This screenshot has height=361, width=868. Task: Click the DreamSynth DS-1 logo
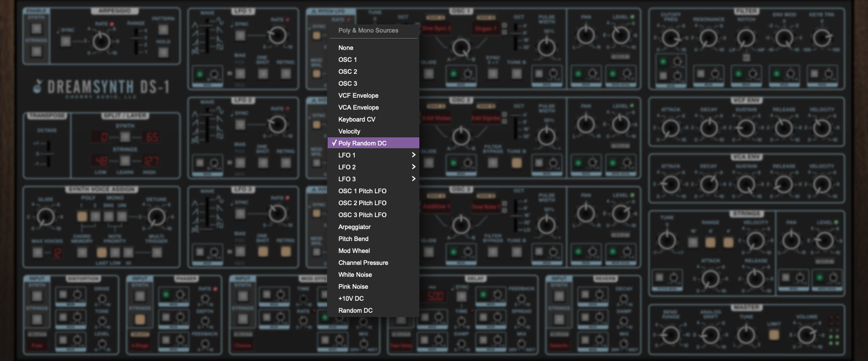101,87
